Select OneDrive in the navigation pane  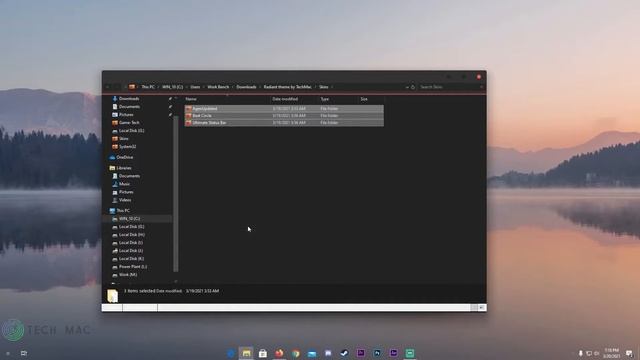(x=124, y=157)
